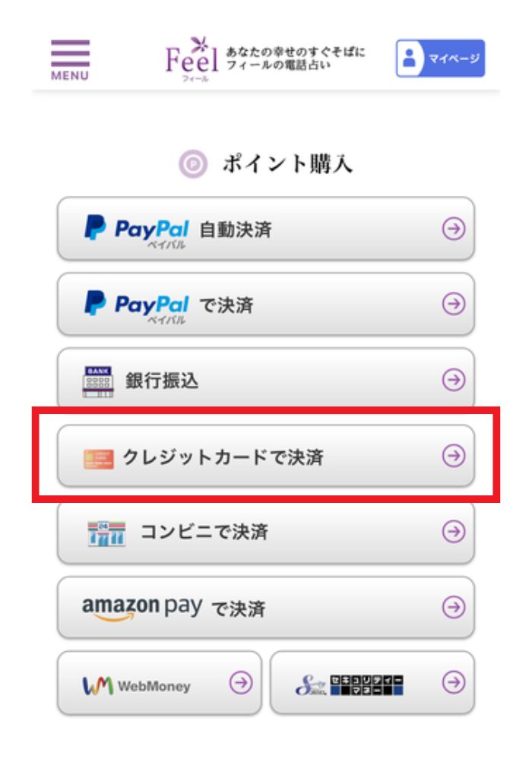The height and width of the screenshot is (778, 532).
Task: Click arrow icon on PayPal 自動決済 row
Action: click(454, 229)
